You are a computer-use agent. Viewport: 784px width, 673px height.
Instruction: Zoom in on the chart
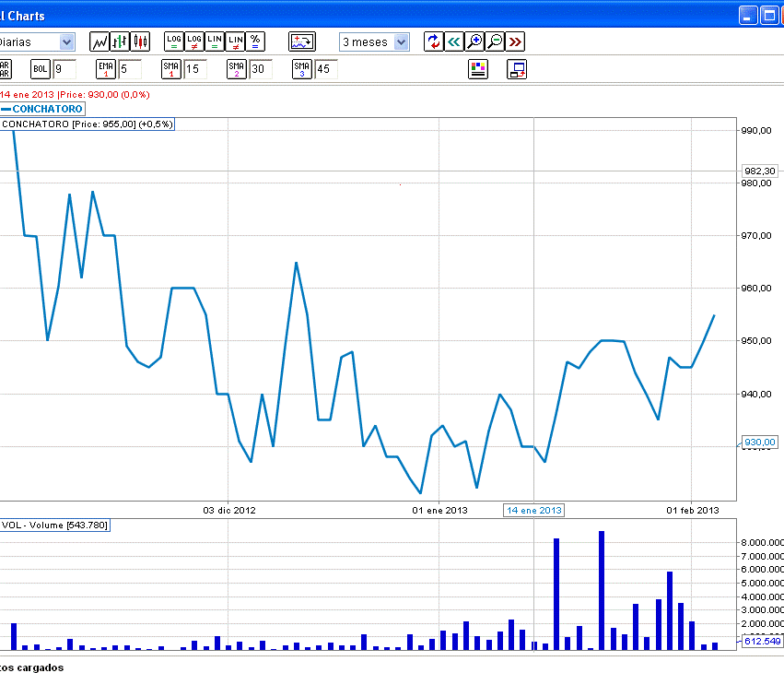[474, 41]
